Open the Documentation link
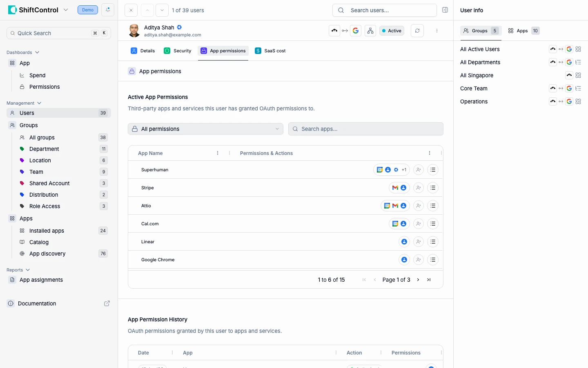Screen dimensions: 588x368 (x=37, y=303)
